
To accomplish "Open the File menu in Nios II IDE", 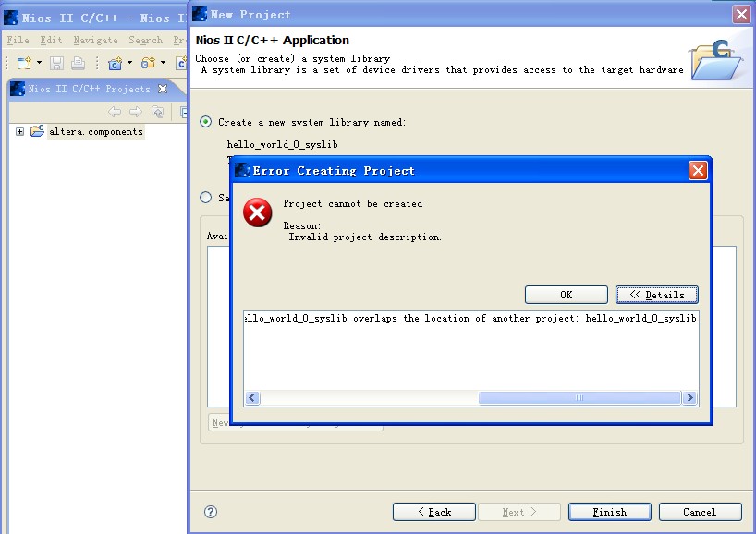I will pyautogui.click(x=18, y=40).
